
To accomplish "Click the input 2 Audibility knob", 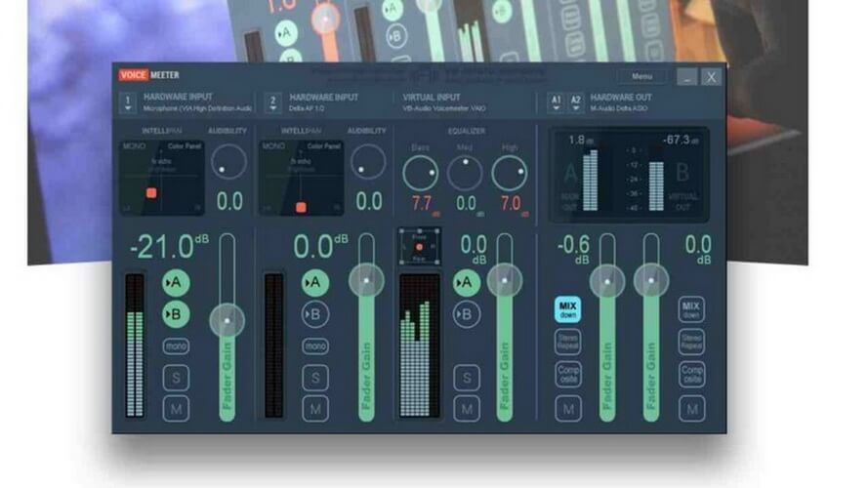I will pyautogui.click(x=368, y=162).
